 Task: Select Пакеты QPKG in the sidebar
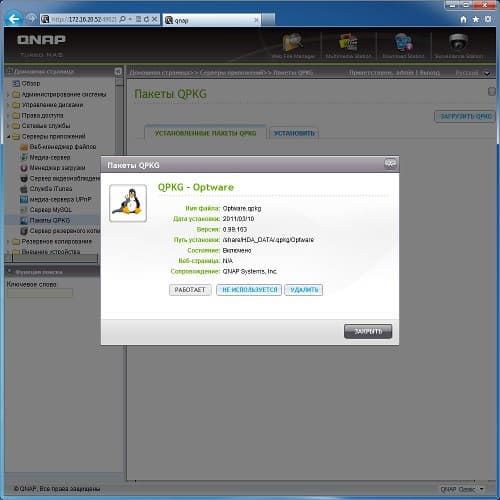(x=50, y=220)
